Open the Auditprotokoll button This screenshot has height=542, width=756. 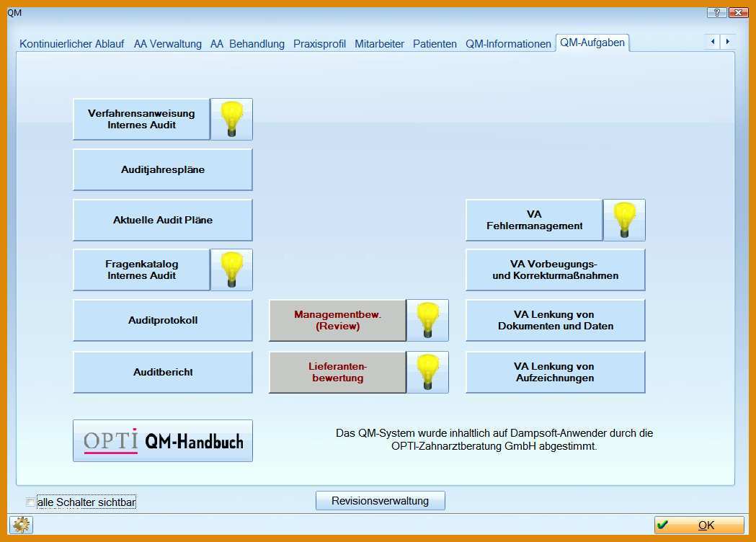coord(162,320)
